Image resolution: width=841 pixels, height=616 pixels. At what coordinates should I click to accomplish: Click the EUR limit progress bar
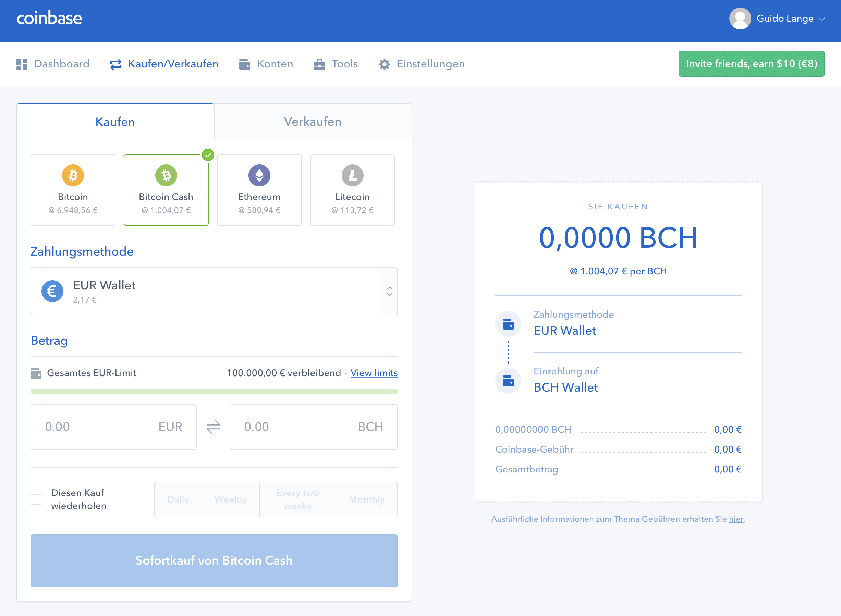click(x=214, y=391)
